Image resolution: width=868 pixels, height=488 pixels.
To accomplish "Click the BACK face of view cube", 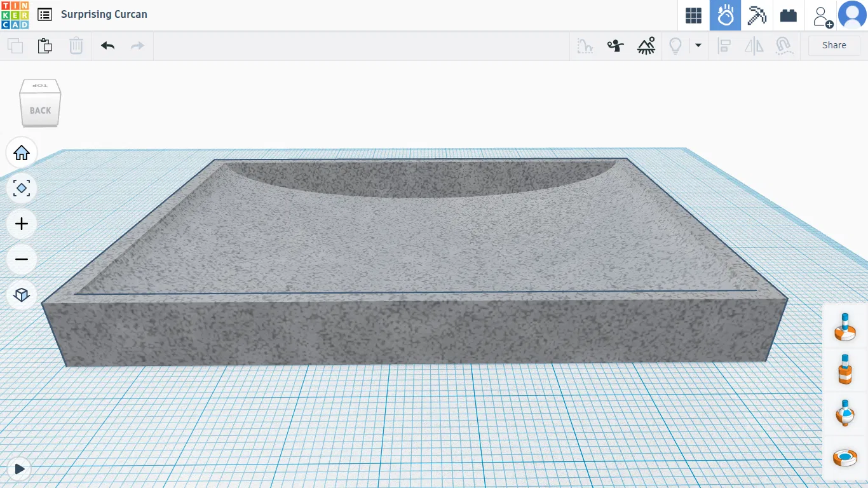I will 40,110.
